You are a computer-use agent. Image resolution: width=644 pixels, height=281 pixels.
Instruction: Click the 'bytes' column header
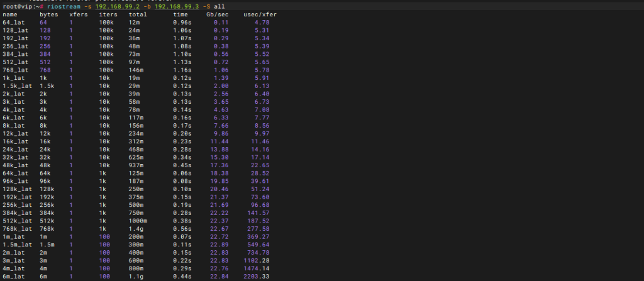click(x=49, y=14)
